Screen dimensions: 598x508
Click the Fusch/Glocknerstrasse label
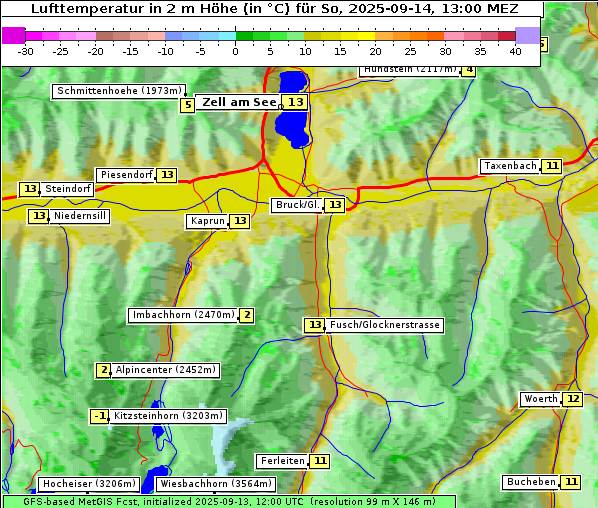[x=384, y=325]
